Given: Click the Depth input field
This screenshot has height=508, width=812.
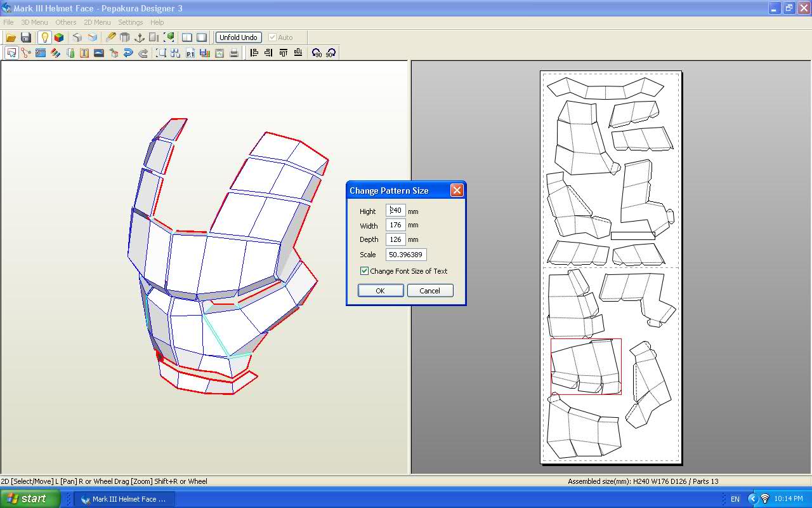Looking at the screenshot, I should [396, 239].
